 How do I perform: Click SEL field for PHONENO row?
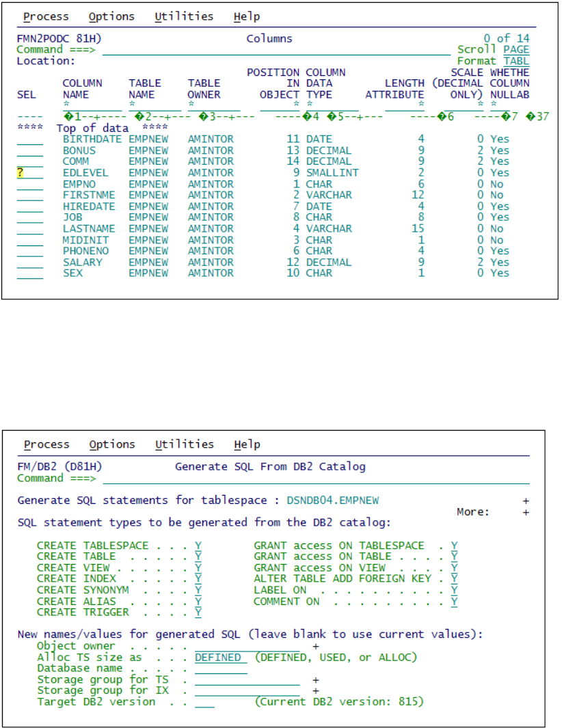(x=29, y=251)
